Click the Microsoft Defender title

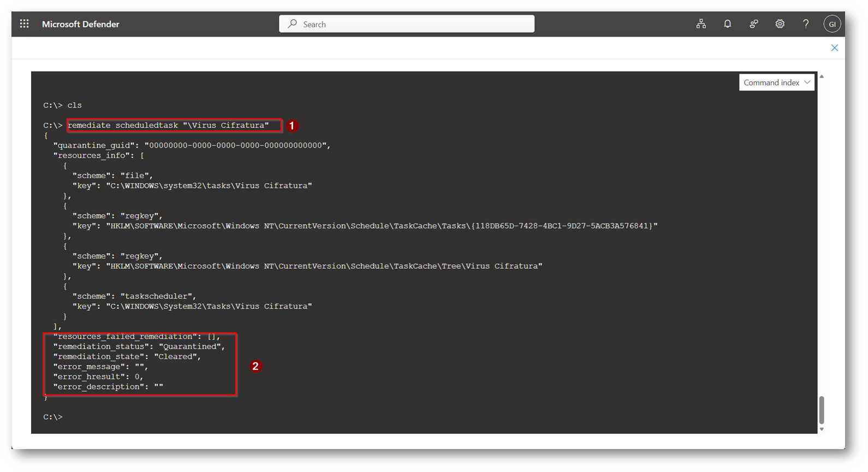pyautogui.click(x=80, y=24)
